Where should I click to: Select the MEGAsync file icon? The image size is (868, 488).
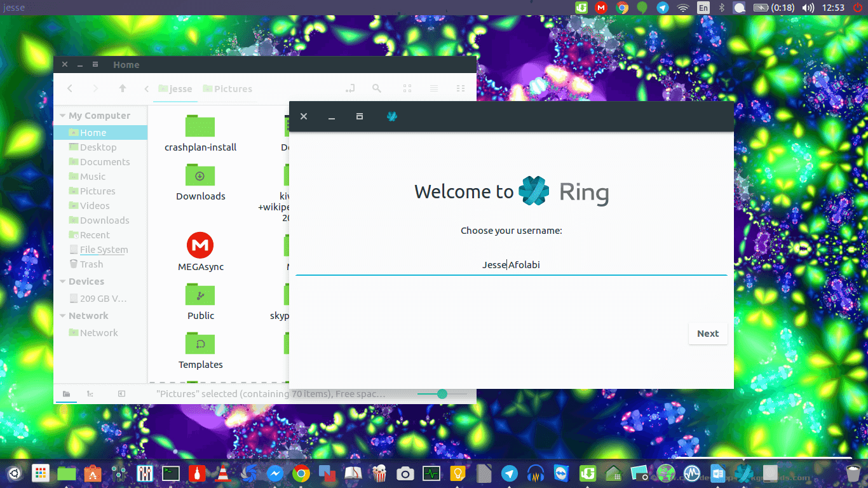coord(200,245)
